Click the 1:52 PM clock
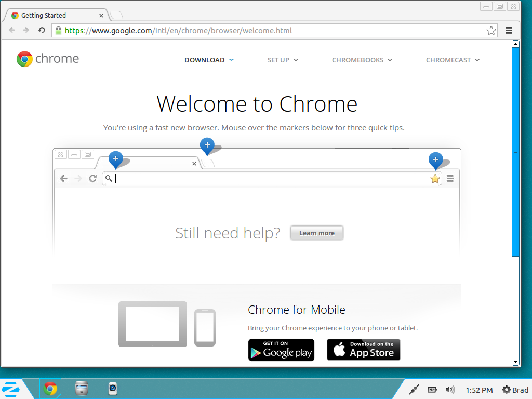 479,390
